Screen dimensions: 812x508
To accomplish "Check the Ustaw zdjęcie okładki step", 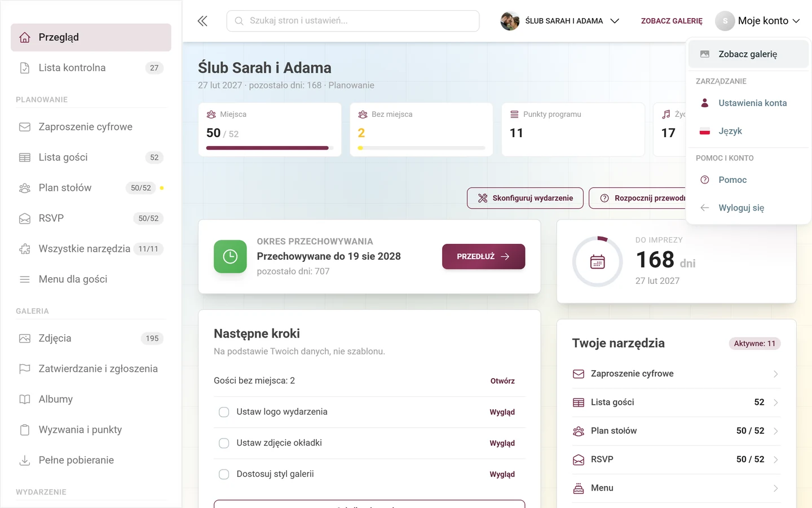I will pos(224,443).
